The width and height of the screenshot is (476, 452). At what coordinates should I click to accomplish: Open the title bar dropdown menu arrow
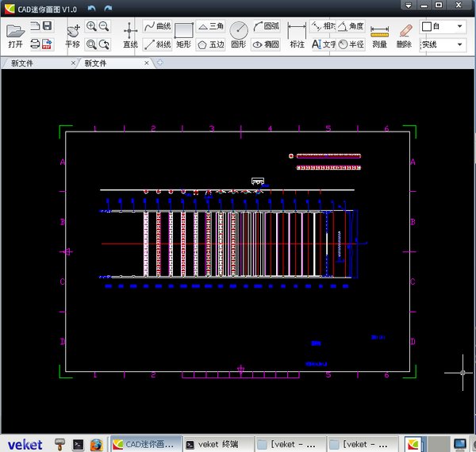408,5
